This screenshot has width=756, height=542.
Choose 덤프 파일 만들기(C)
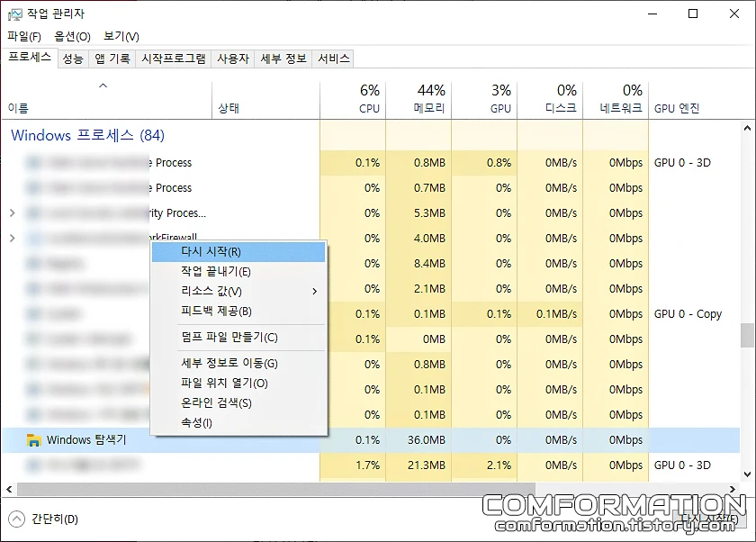(x=238, y=338)
